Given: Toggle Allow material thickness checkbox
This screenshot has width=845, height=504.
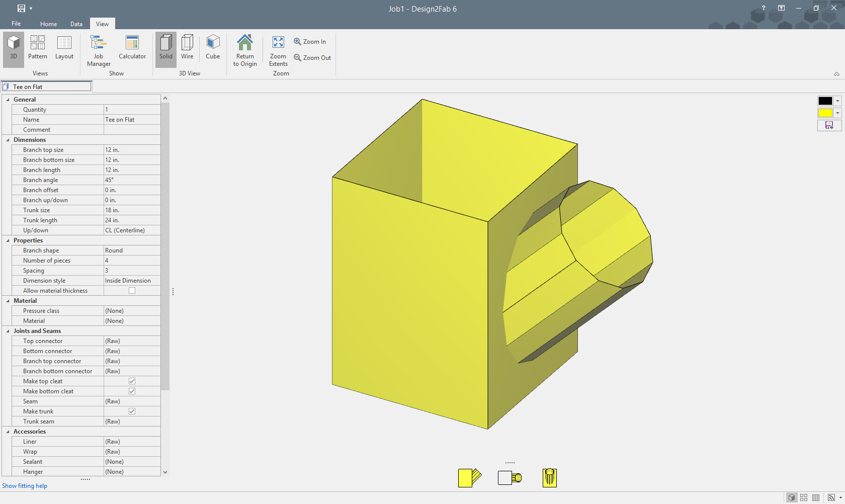Looking at the screenshot, I should [x=132, y=291].
